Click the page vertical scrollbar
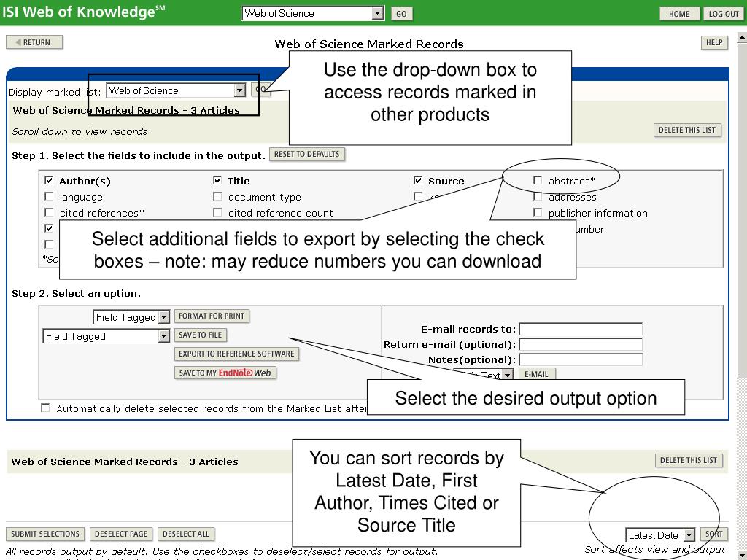 [x=742, y=295]
